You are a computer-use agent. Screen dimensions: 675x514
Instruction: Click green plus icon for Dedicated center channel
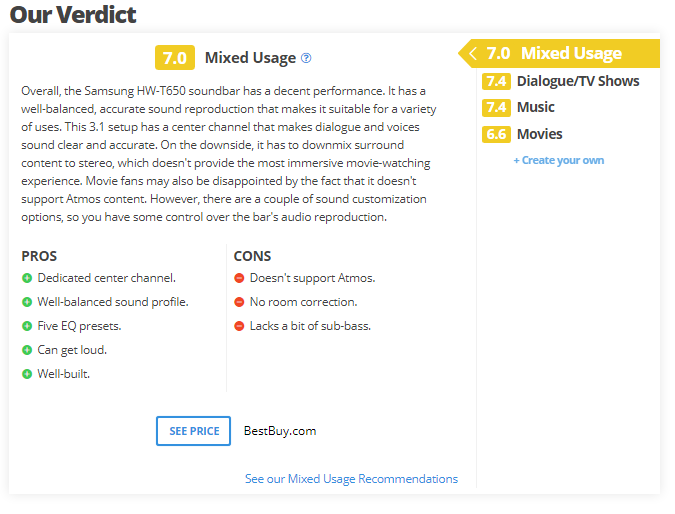click(x=27, y=278)
